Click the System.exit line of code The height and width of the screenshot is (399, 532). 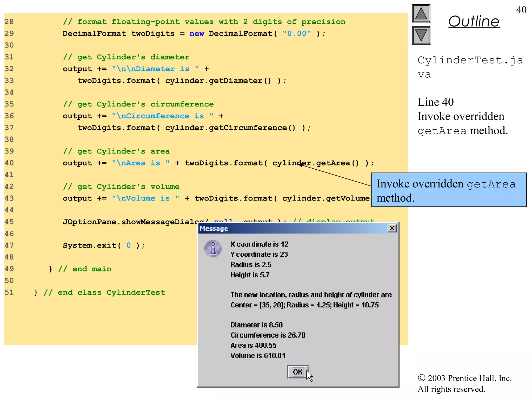pyautogui.click(x=104, y=245)
